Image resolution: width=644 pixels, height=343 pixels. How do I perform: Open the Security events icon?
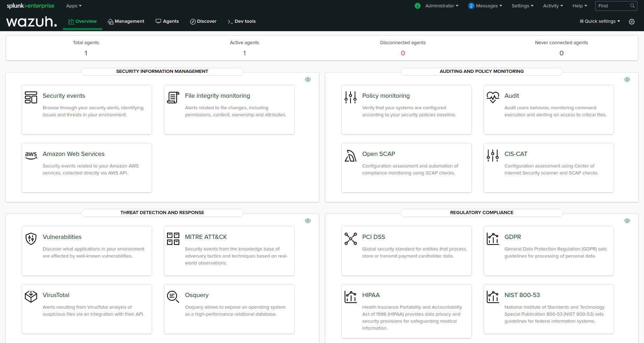[31, 97]
